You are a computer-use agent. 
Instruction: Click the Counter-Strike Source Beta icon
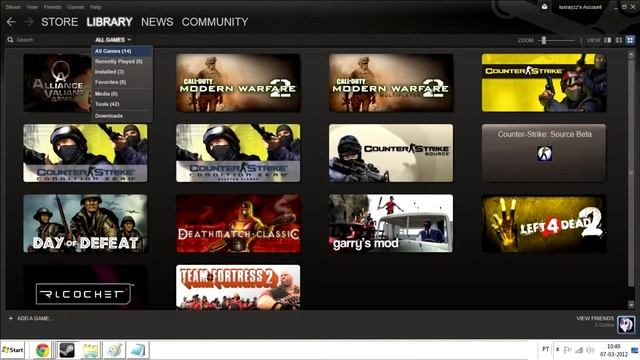pos(544,153)
